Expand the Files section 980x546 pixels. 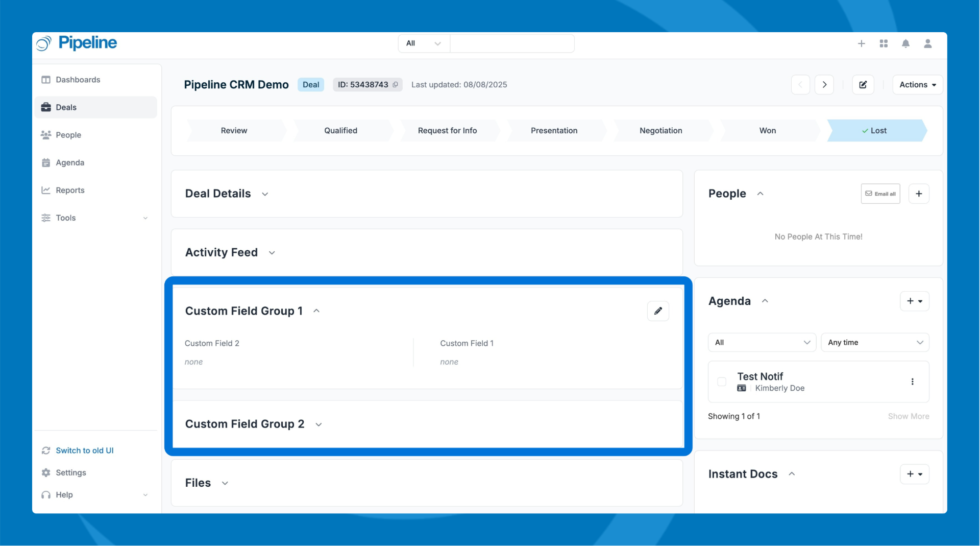click(225, 483)
